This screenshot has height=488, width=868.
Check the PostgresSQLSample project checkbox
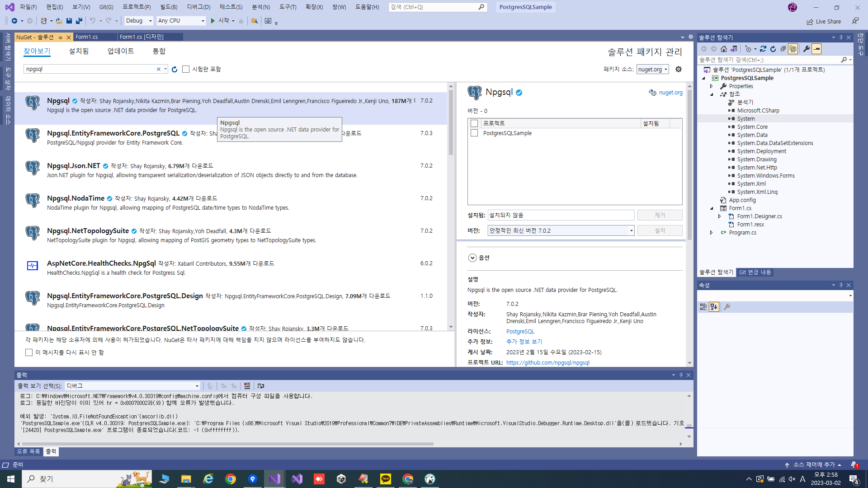474,133
